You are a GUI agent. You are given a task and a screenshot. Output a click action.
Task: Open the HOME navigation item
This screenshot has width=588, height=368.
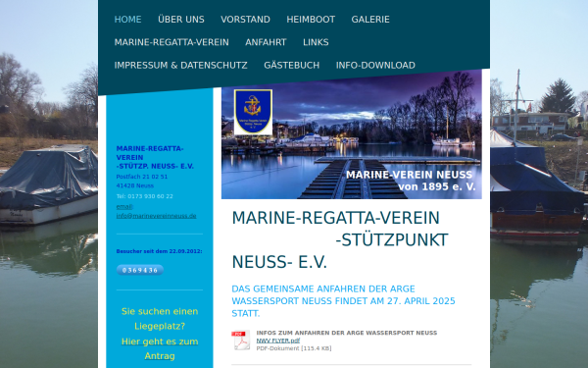pyautogui.click(x=127, y=20)
